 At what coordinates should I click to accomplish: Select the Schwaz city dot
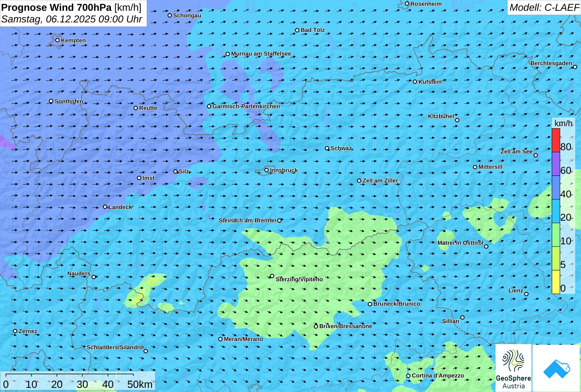[x=327, y=148]
